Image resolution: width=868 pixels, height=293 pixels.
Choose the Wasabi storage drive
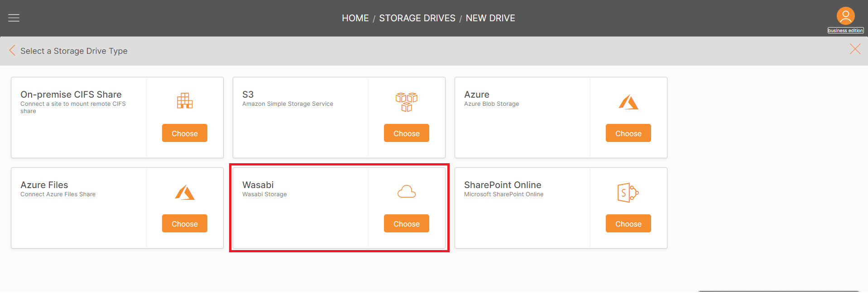[407, 223]
